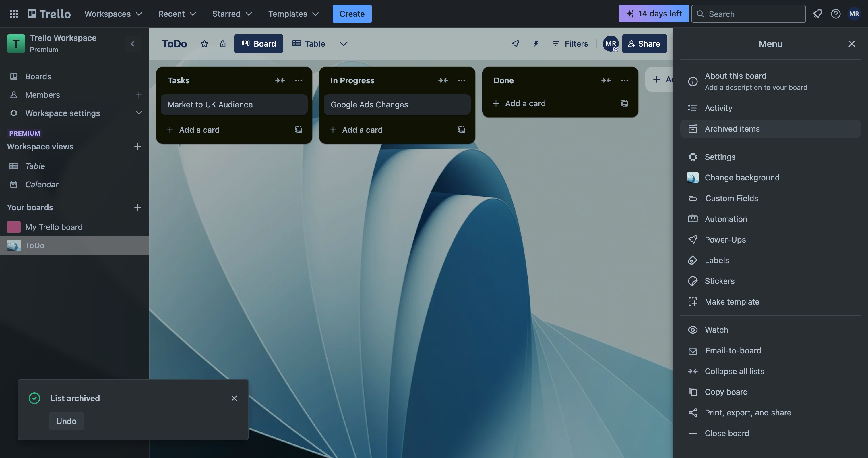
Task: Collapse the workspace sidebar
Action: 133,43
